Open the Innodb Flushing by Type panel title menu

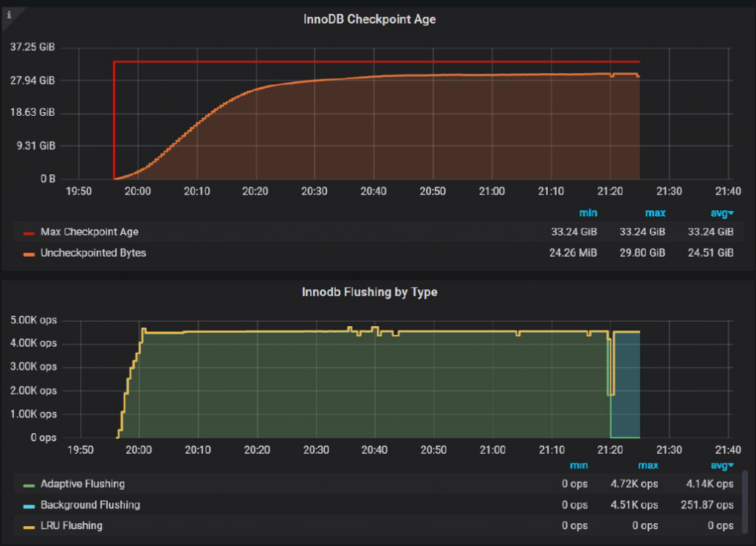click(x=370, y=292)
